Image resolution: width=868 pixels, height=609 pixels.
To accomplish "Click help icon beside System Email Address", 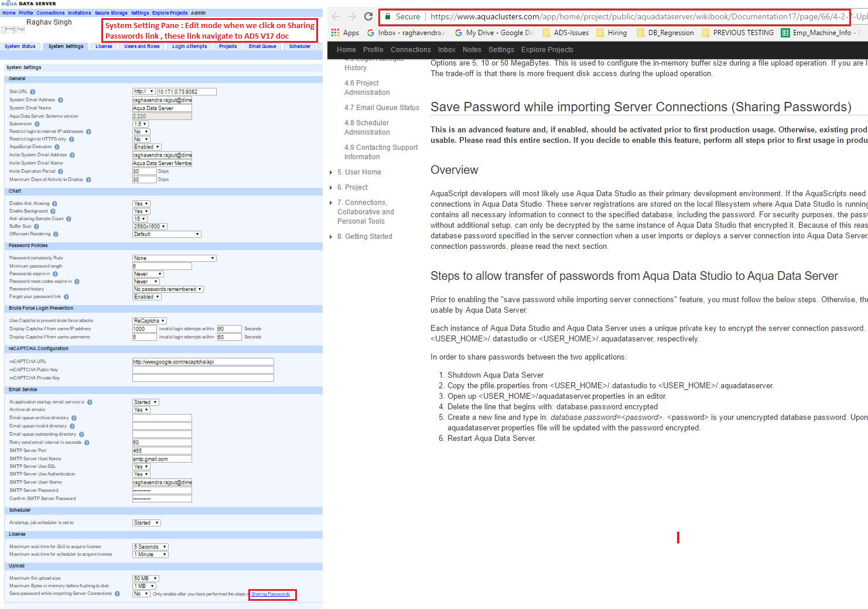I will point(60,100).
